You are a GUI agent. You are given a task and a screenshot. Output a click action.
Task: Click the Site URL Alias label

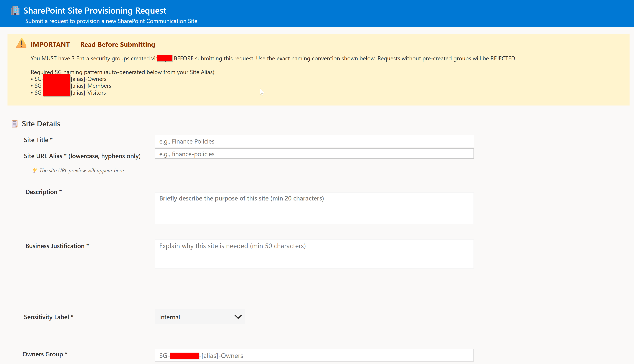point(82,156)
